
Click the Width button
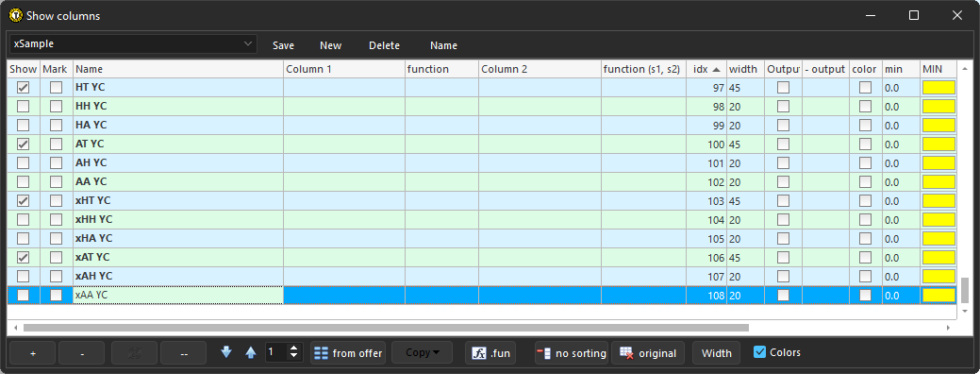pos(716,353)
